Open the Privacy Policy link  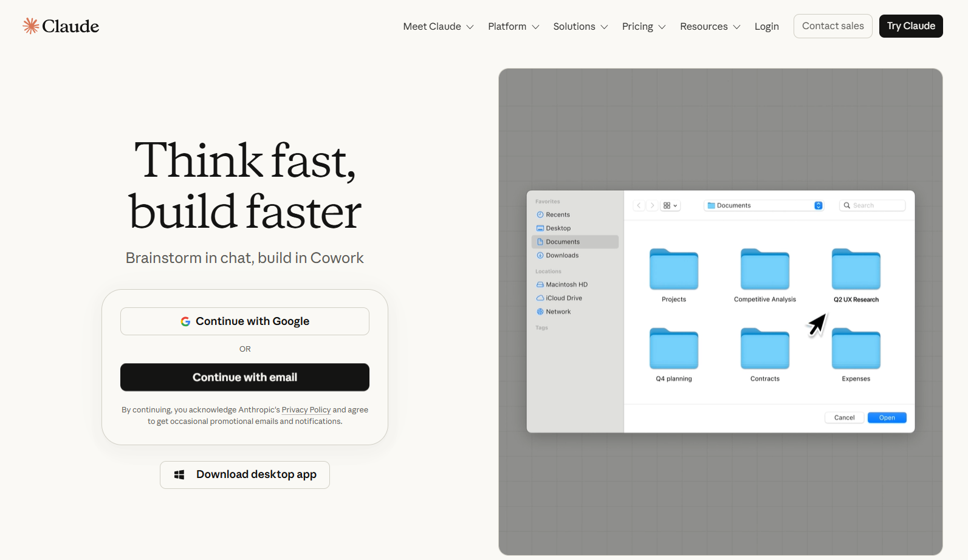point(306,410)
